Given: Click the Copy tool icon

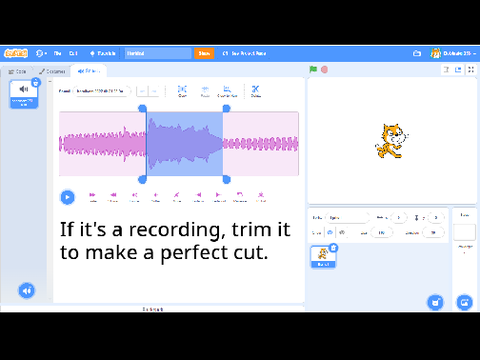Looking at the screenshot, I should [x=182, y=91].
